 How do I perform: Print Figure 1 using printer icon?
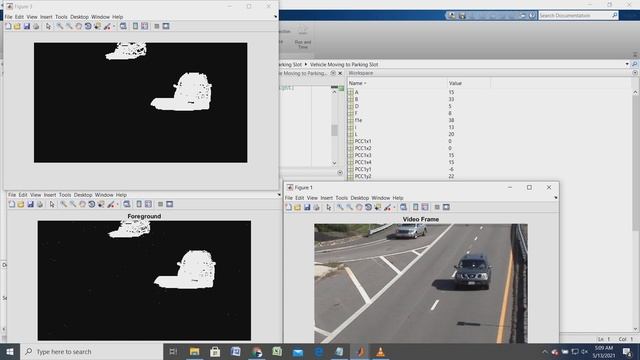tap(316, 207)
